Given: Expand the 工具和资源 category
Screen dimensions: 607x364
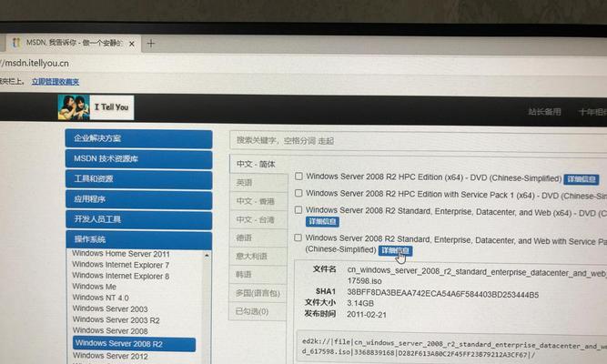Looking at the screenshot, I should point(138,179).
